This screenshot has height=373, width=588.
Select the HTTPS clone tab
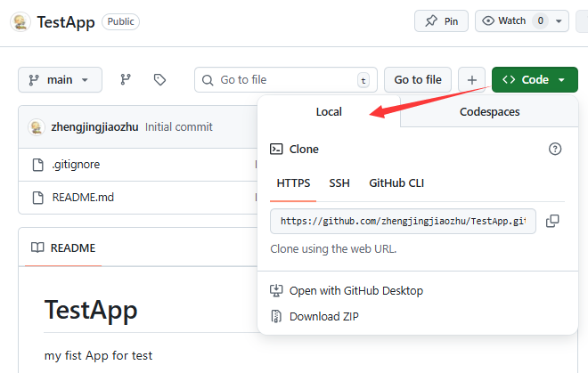[293, 183]
